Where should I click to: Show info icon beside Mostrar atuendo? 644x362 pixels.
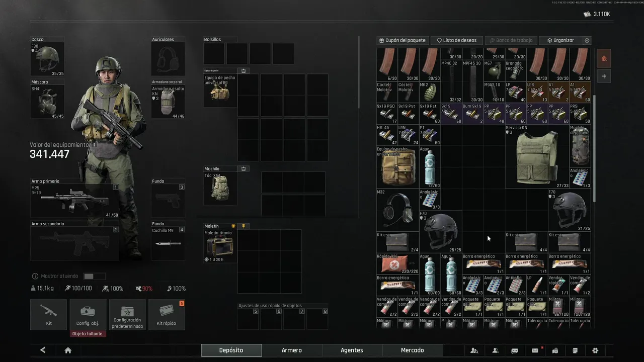(35, 276)
